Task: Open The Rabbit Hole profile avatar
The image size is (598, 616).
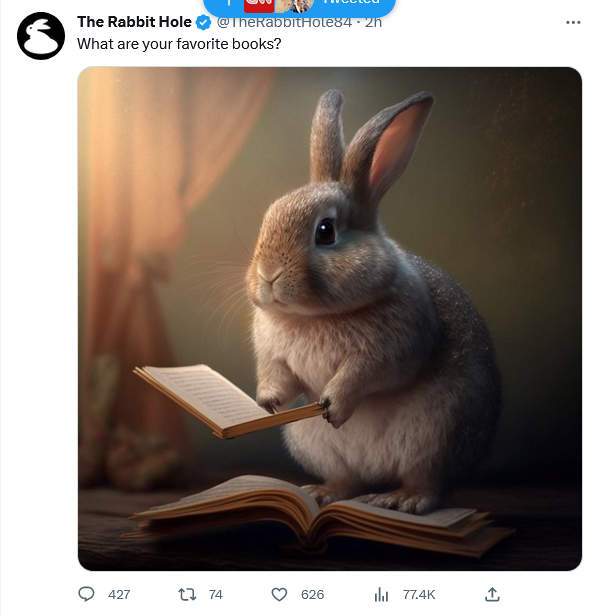Action: coord(41,36)
